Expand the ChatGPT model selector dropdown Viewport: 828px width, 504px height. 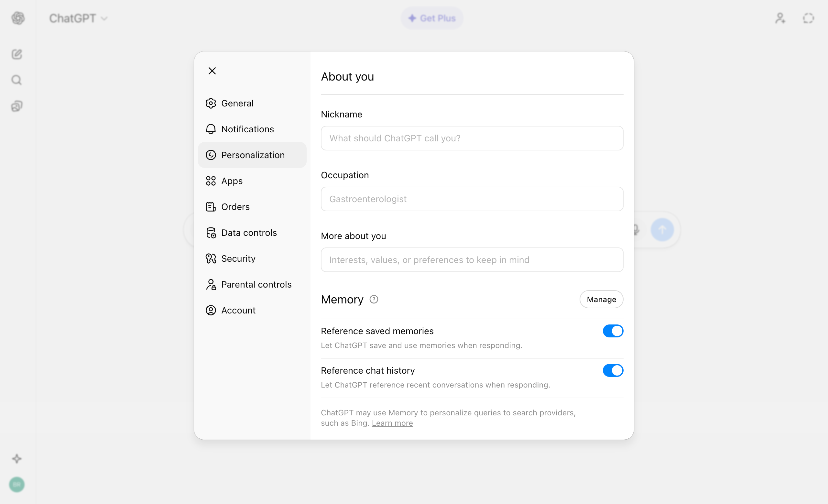[78, 18]
